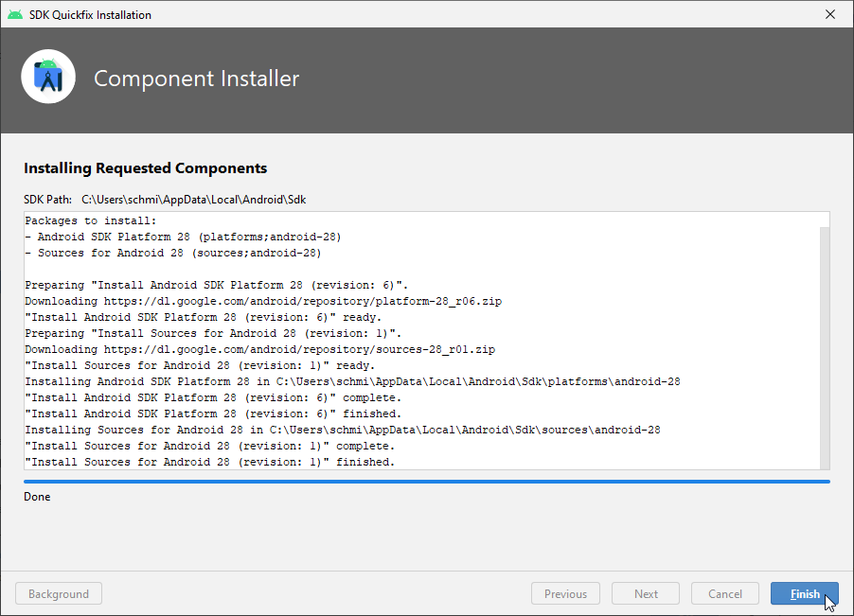Click the Next button
This screenshot has width=854, height=616.
(x=646, y=593)
